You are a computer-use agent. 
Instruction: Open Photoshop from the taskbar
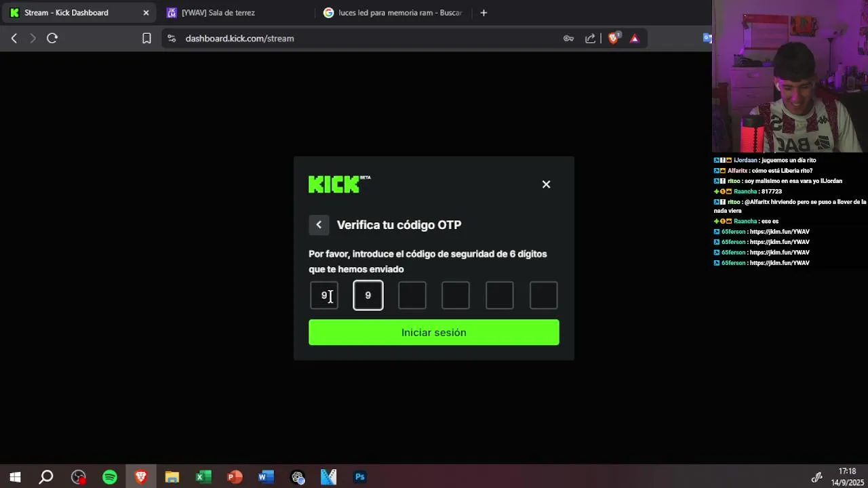(360, 477)
